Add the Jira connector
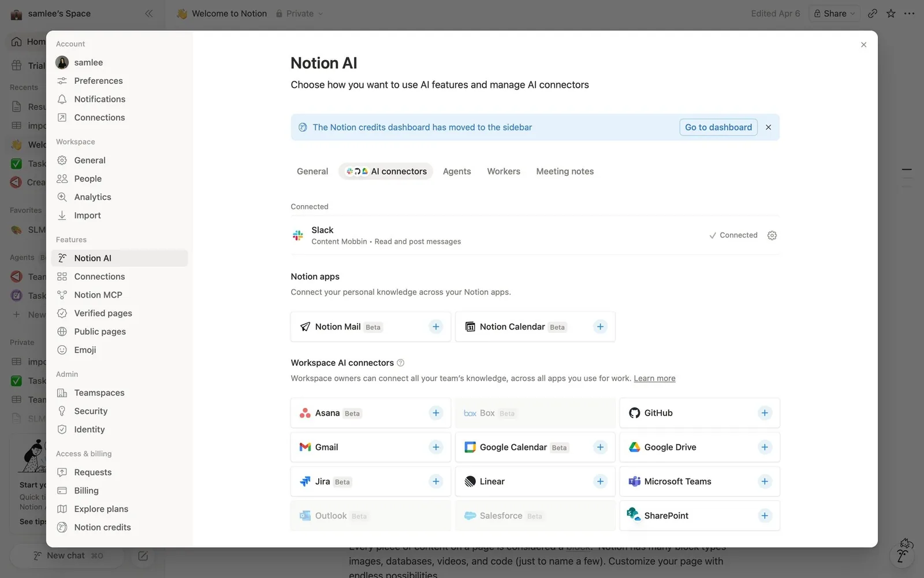Image resolution: width=924 pixels, height=578 pixels. tap(436, 481)
